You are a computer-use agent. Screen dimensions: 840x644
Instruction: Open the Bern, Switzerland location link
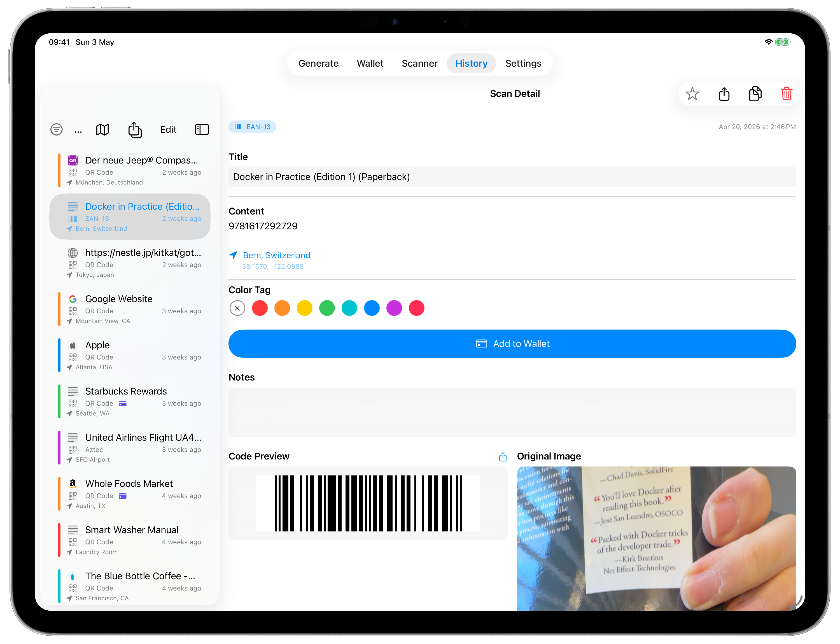[x=276, y=255]
